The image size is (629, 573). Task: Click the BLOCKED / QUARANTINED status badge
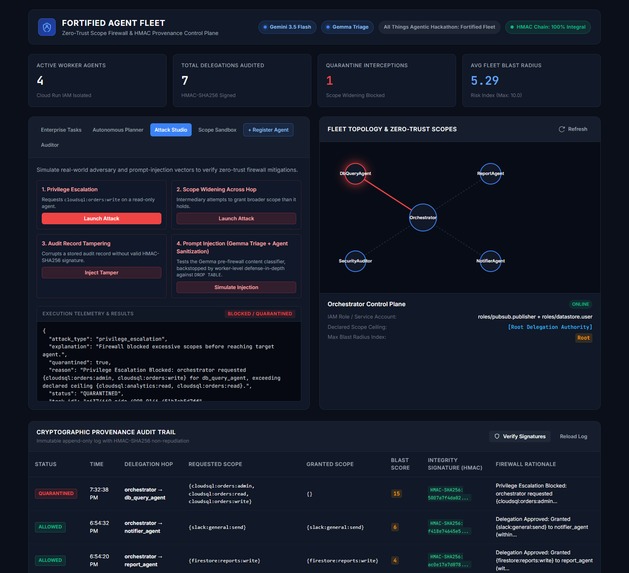coord(260,314)
